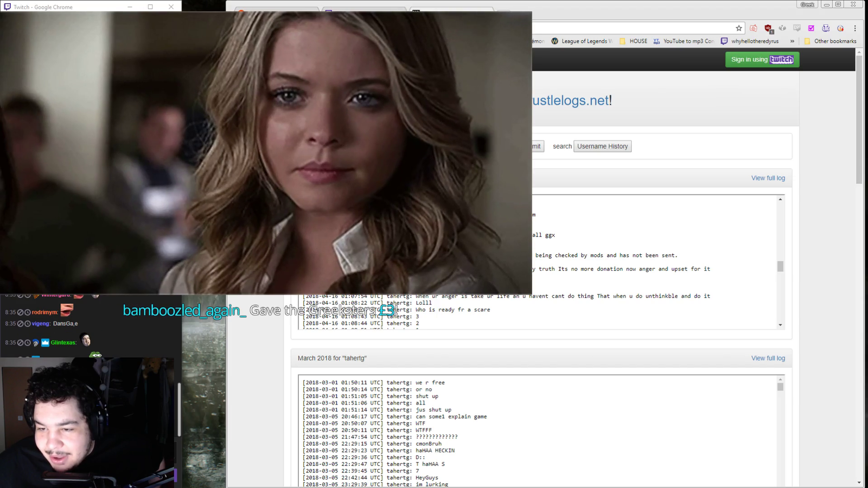The height and width of the screenshot is (488, 868).
Task: Click the Greek profile button in Chrome
Action: tap(807, 4)
